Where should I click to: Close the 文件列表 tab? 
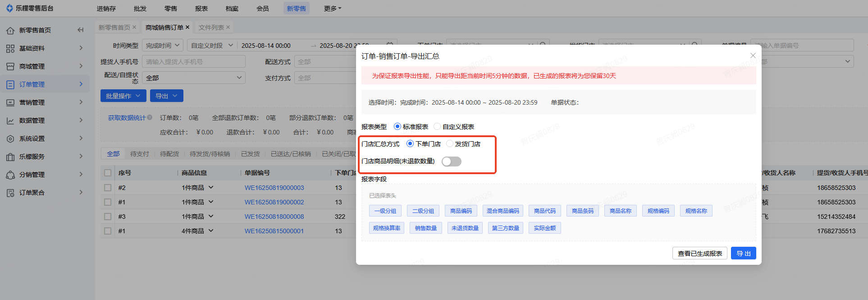pos(228,27)
